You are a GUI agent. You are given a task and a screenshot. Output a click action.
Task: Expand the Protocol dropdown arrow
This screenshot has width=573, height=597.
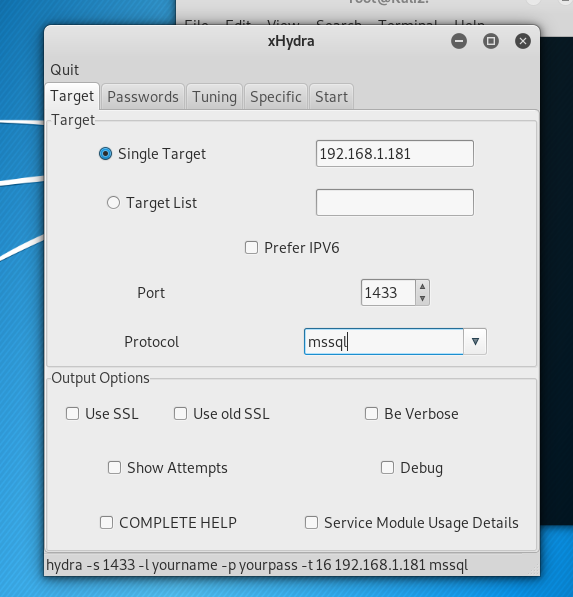point(475,342)
